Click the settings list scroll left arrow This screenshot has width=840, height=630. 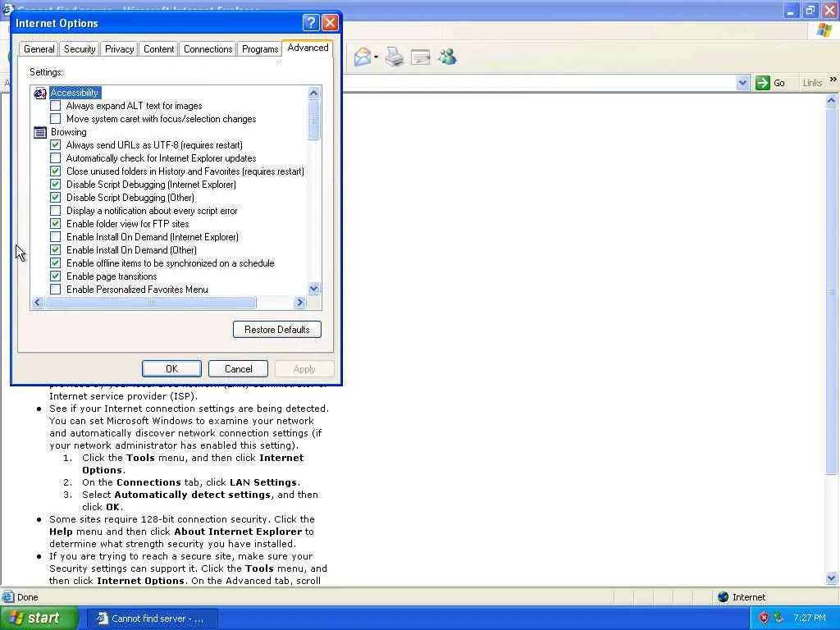tap(37, 303)
